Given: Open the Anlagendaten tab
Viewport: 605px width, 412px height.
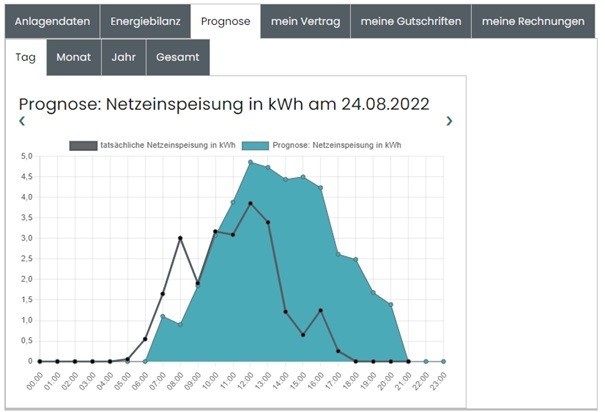Looking at the screenshot, I should (52, 21).
